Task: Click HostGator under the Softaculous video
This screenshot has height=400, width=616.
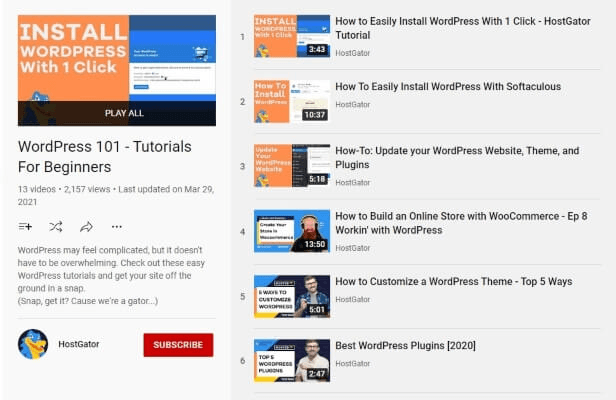Action: coord(352,105)
